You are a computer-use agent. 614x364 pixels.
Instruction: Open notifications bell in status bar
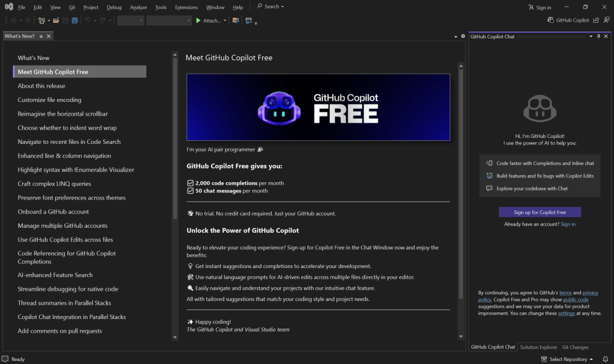click(606, 359)
